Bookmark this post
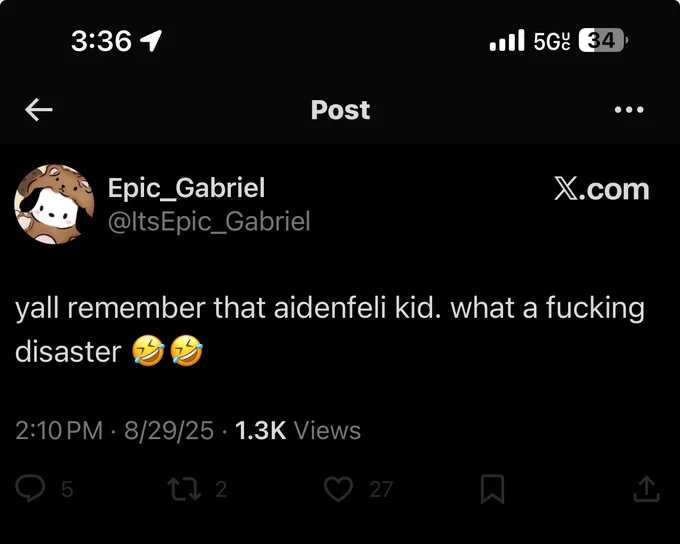680x544 pixels. click(x=492, y=489)
